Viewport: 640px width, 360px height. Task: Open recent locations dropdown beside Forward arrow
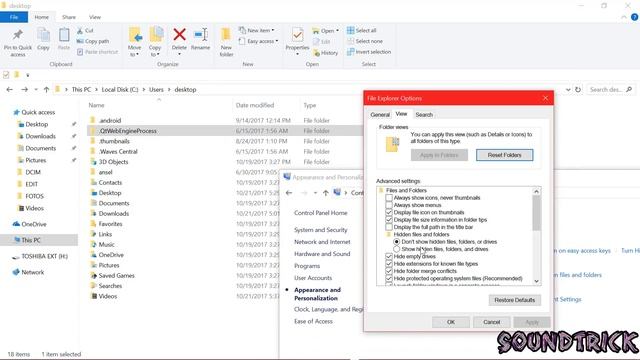pyautogui.click(x=36, y=89)
